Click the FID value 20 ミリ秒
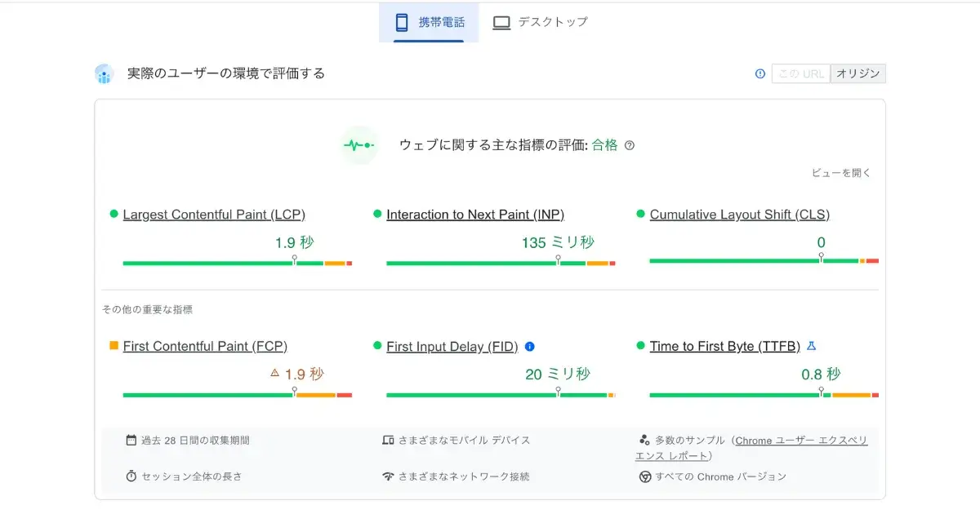Screen dimensions: 980x514 click(557, 374)
